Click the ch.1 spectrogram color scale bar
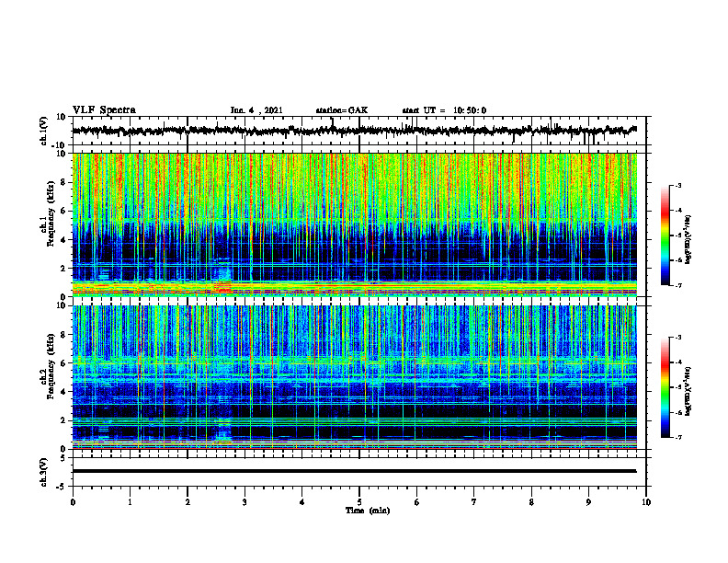728x563 pixels. [x=665, y=236]
